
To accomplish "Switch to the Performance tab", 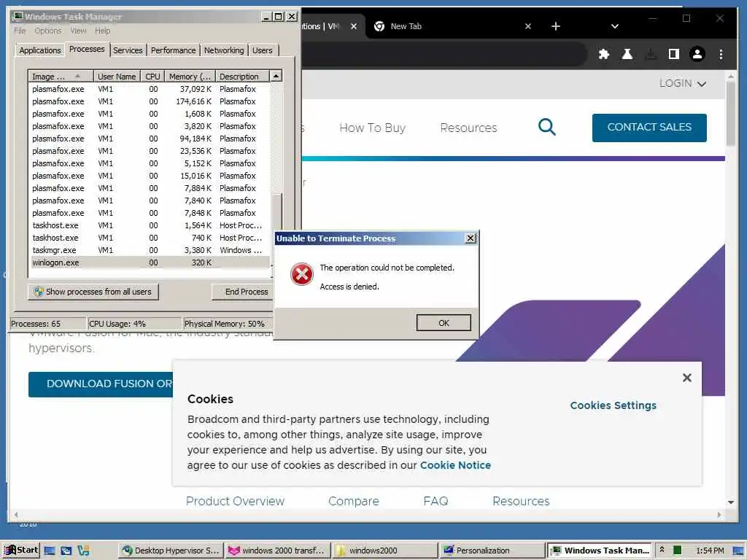I will (x=173, y=50).
